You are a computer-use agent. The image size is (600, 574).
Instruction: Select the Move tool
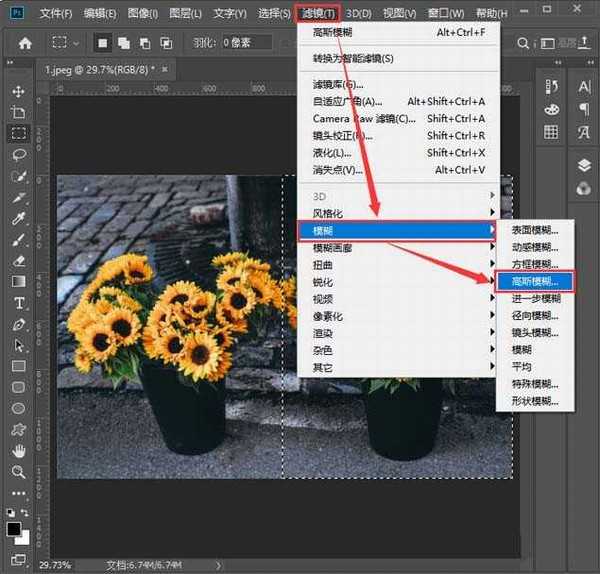pyautogui.click(x=18, y=91)
